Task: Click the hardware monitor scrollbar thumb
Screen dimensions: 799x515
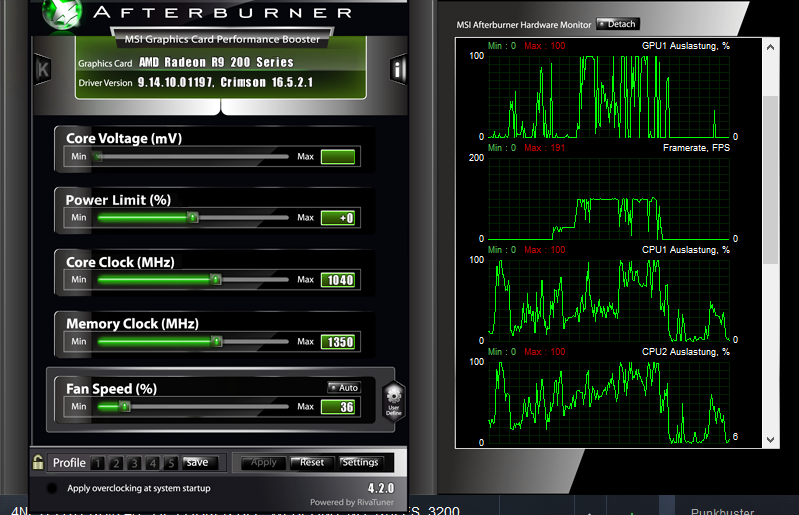Action: 770,179
